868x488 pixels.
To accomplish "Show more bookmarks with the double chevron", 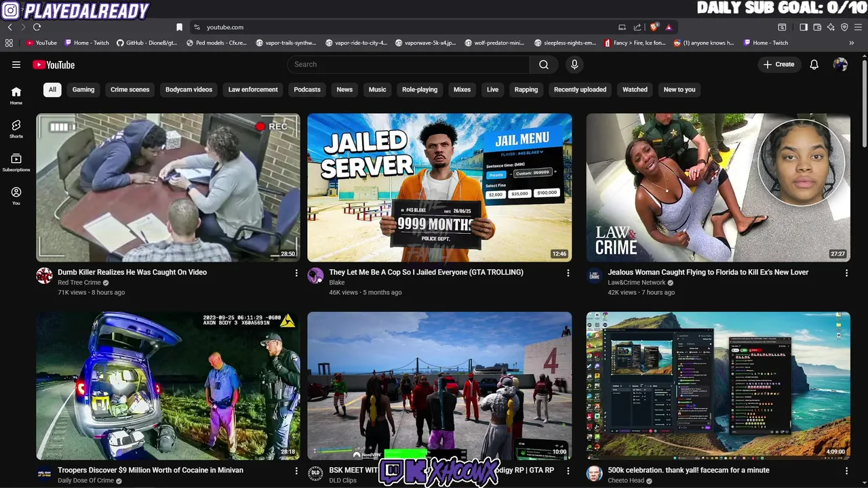I will pyautogui.click(x=852, y=43).
